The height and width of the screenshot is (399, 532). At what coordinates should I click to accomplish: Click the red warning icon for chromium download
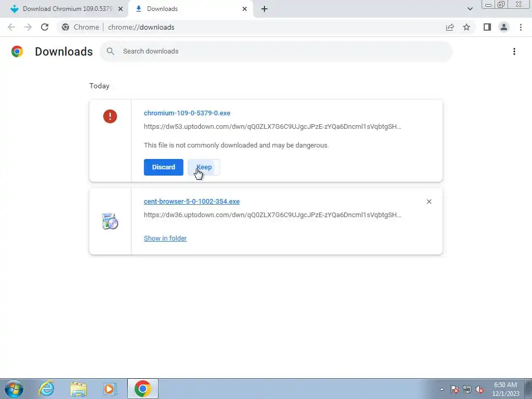[110, 116]
